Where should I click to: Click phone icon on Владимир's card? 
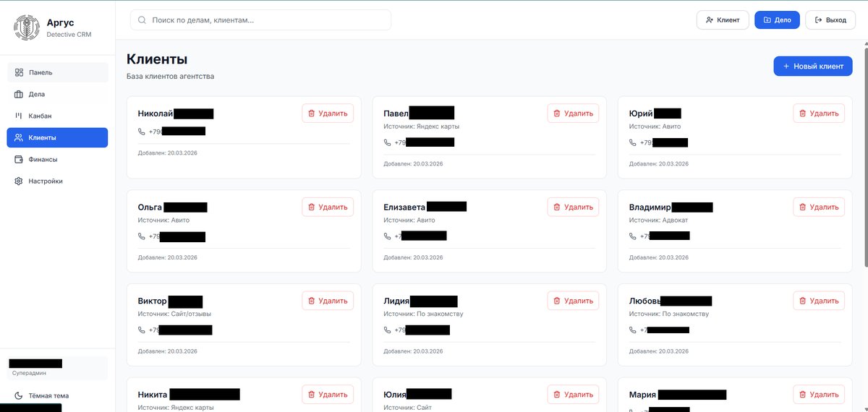click(633, 236)
